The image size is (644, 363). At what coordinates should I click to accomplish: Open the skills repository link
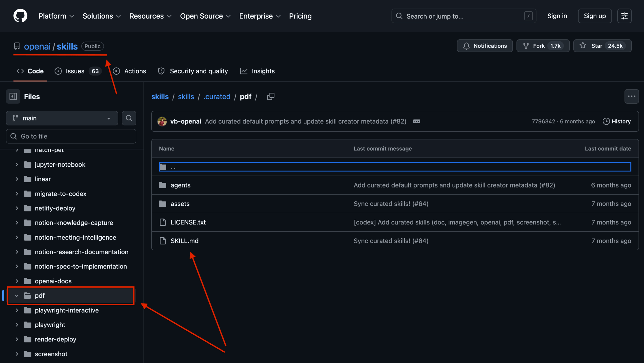67,47
